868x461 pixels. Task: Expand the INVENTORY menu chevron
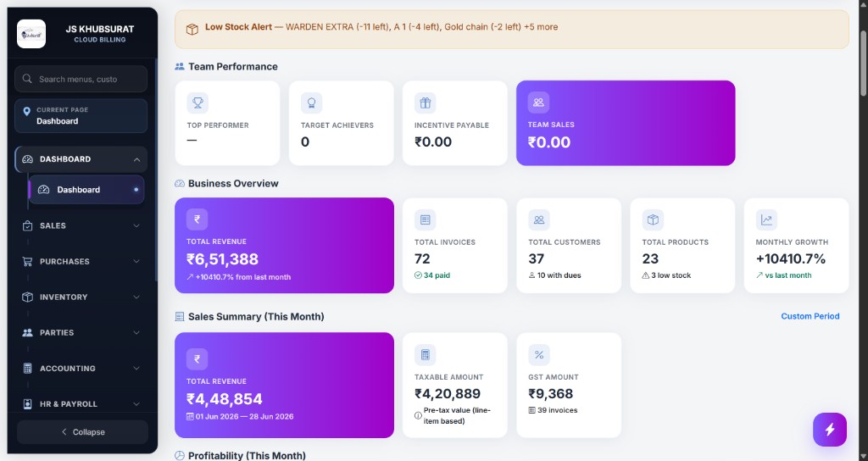tap(136, 297)
